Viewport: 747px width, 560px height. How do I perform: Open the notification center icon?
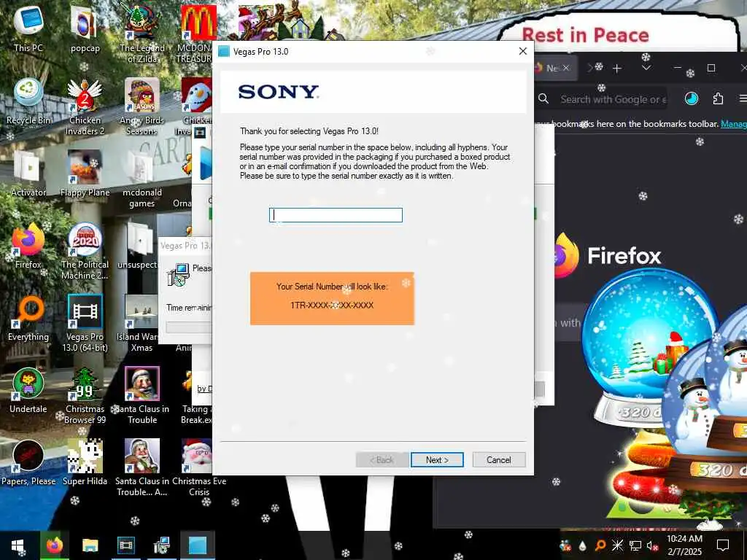[723, 545]
